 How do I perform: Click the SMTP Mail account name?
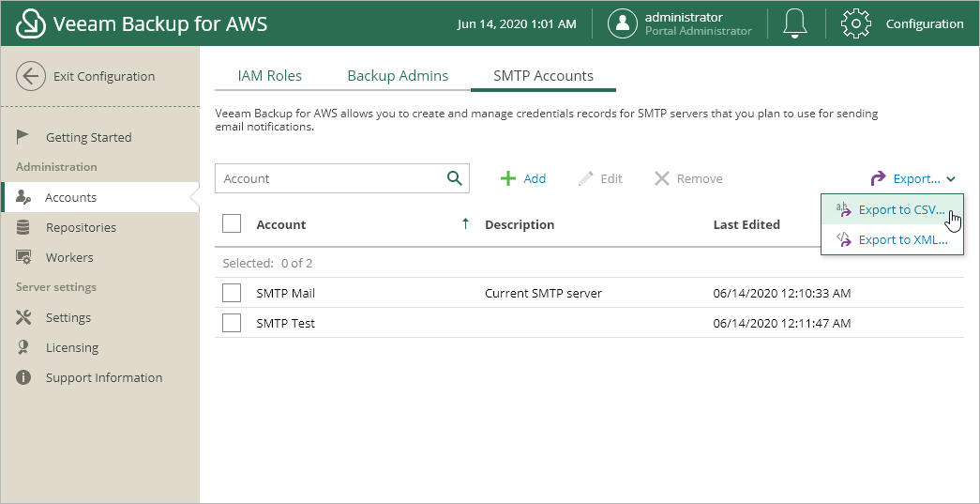point(286,293)
